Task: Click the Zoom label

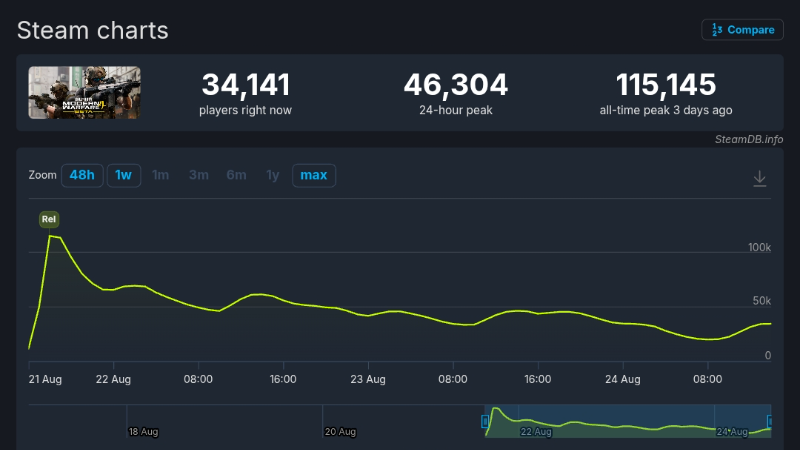Action: point(42,175)
